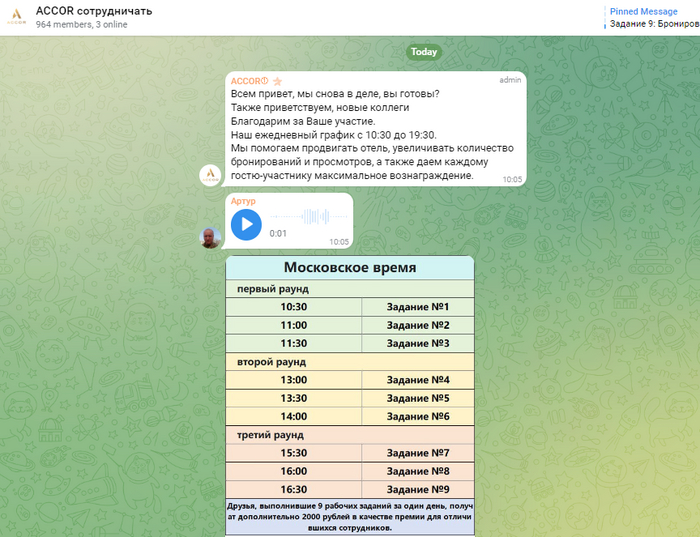
Task: Open Артур sender name
Action: point(243,201)
